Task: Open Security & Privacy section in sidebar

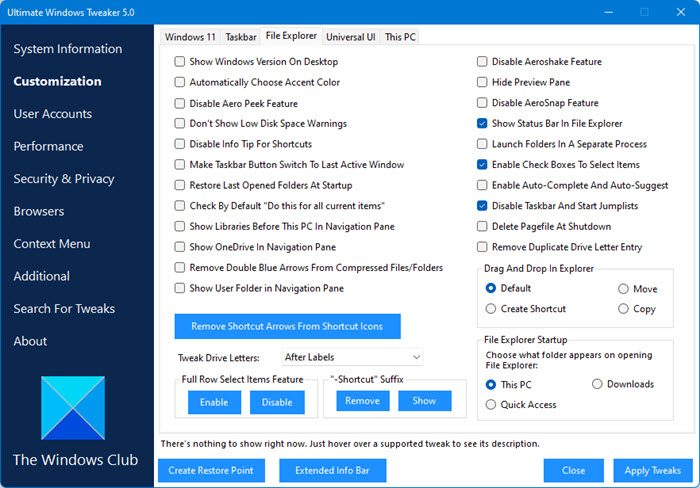Action: (x=64, y=179)
